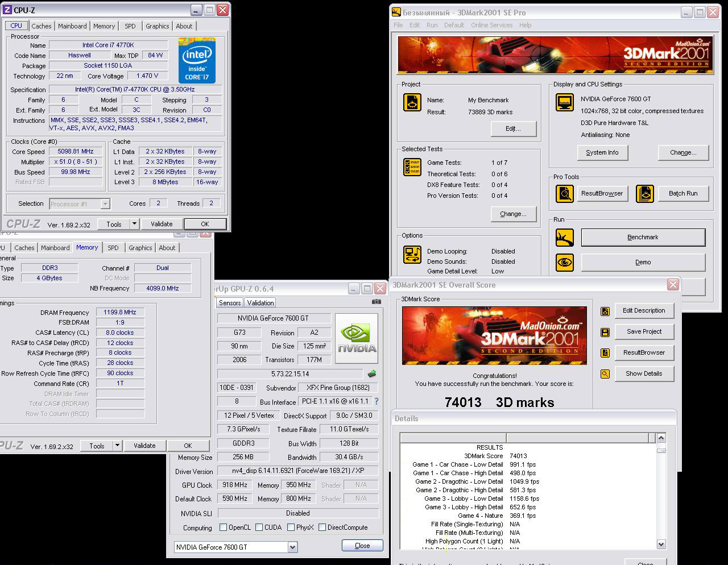The width and height of the screenshot is (728, 565).
Task: Switch to the Caches tab in the top CPU-Z window
Action: (x=42, y=26)
